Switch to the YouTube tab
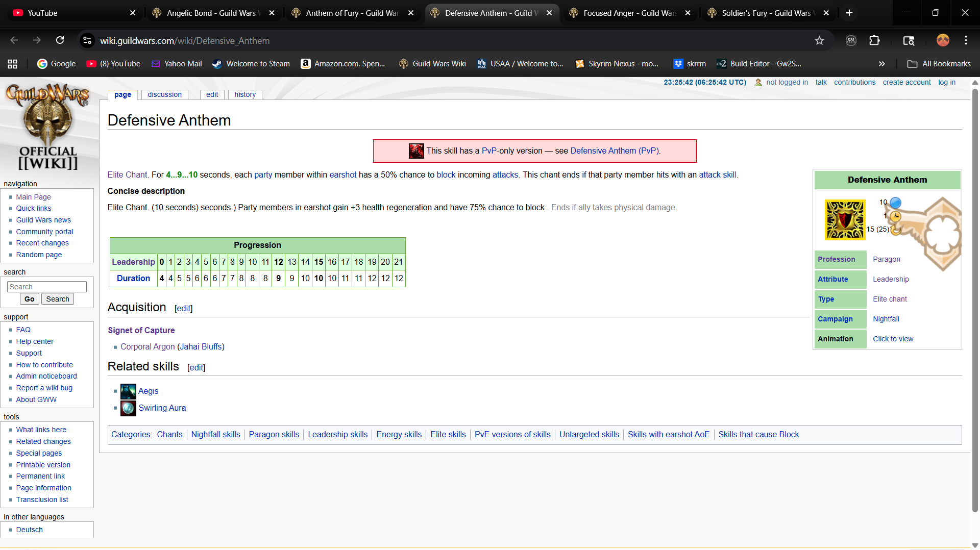This screenshot has height=550, width=980. click(74, 13)
